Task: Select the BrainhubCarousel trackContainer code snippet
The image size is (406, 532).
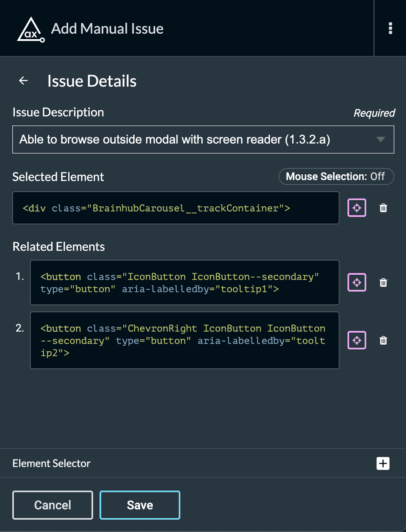Action: (x=176, y=207)
